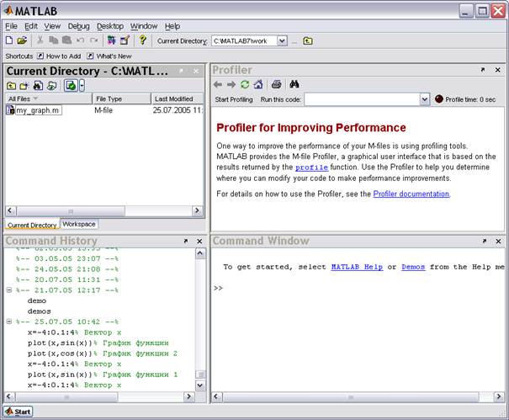
Task: Click the fourth icon in Current Directory panel toolbar
Action: click(x=51, y=86)
